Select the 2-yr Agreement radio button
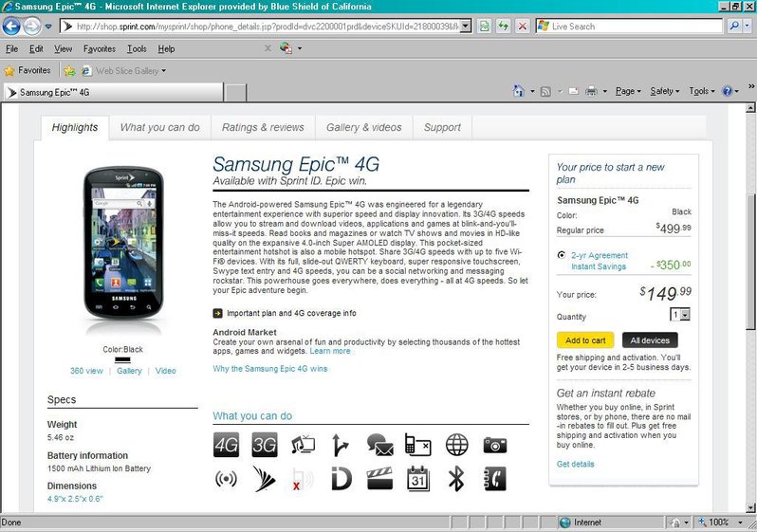The height and width of the screenshot is (532, 757). (x=562, y=255)
